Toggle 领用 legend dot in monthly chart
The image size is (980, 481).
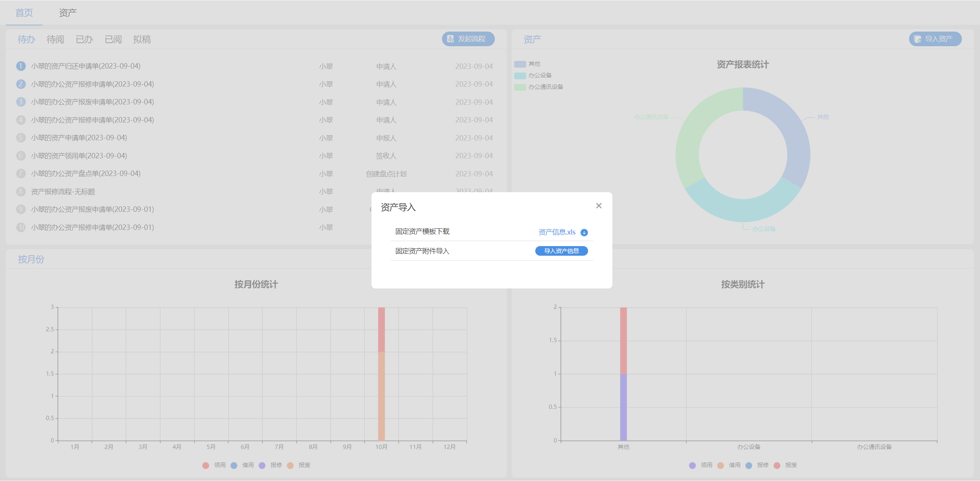point(206,465)
